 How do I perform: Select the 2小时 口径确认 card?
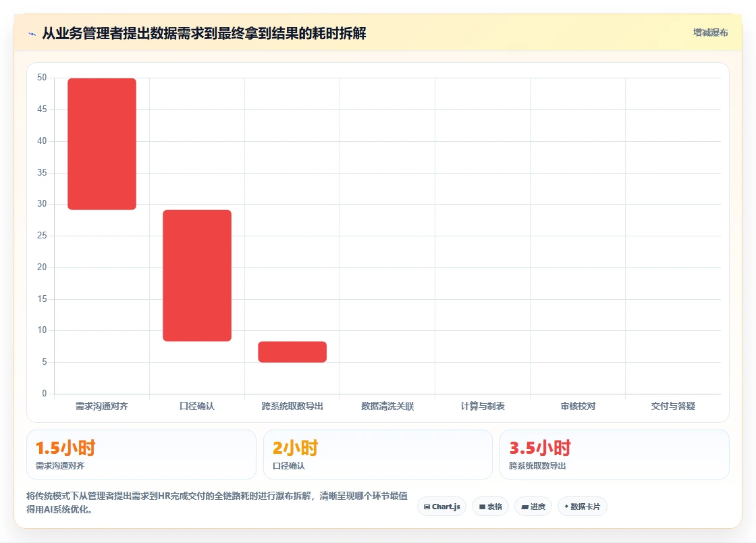pos(378,455)
